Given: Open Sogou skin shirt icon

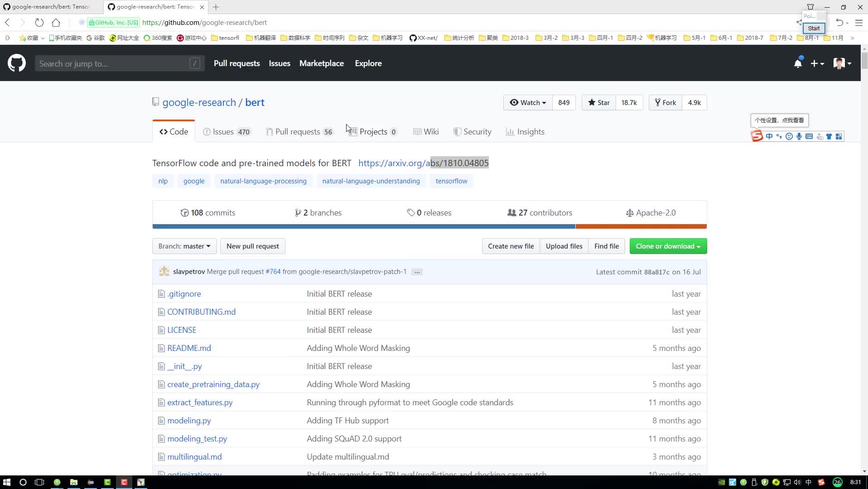Looking at the screenshot, I should click(829, 136).
